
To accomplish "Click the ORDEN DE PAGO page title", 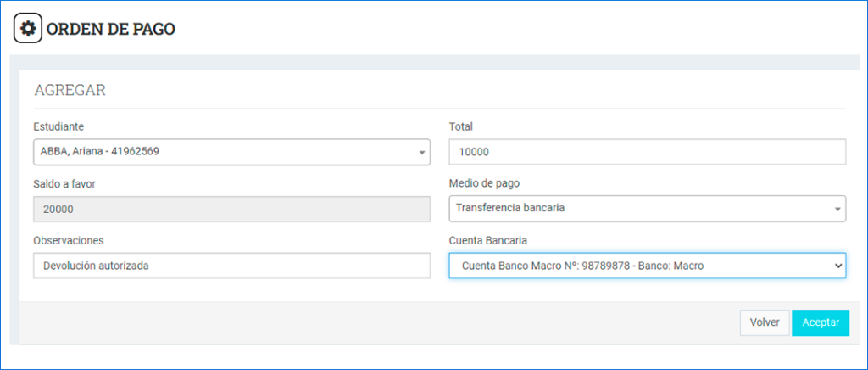I will [111, 29].
